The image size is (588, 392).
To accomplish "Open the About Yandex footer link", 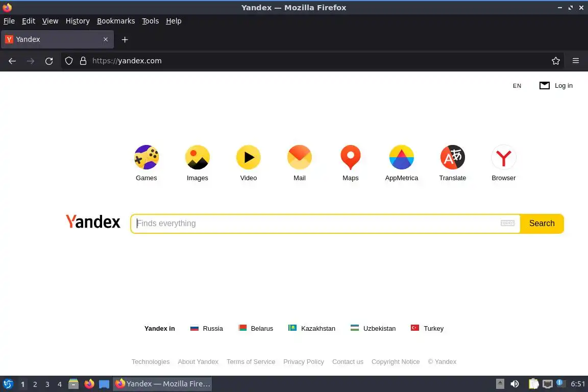I will pyautogui.click(x=198, y=361).
